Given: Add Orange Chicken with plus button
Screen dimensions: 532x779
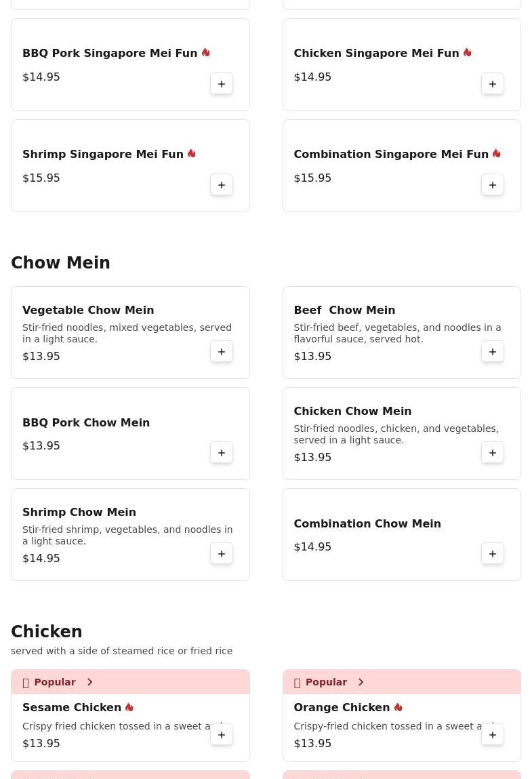Looking at the screenshot, I should pyautogui.click(x=493, y=735).
